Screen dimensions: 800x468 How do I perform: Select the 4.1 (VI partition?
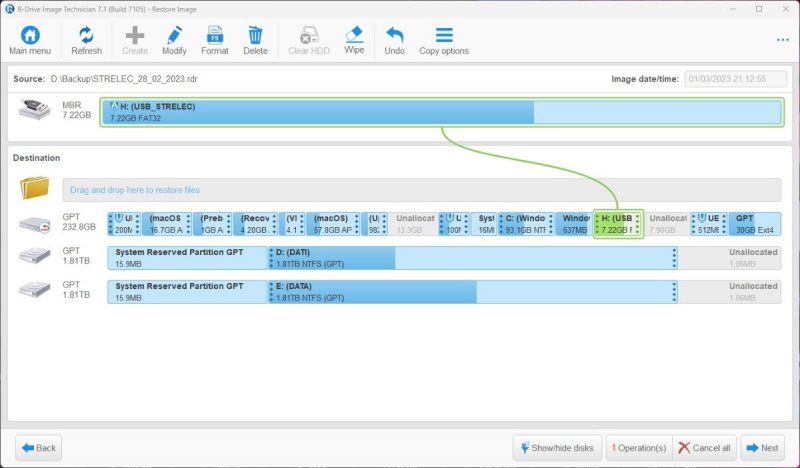coord(292,224)
